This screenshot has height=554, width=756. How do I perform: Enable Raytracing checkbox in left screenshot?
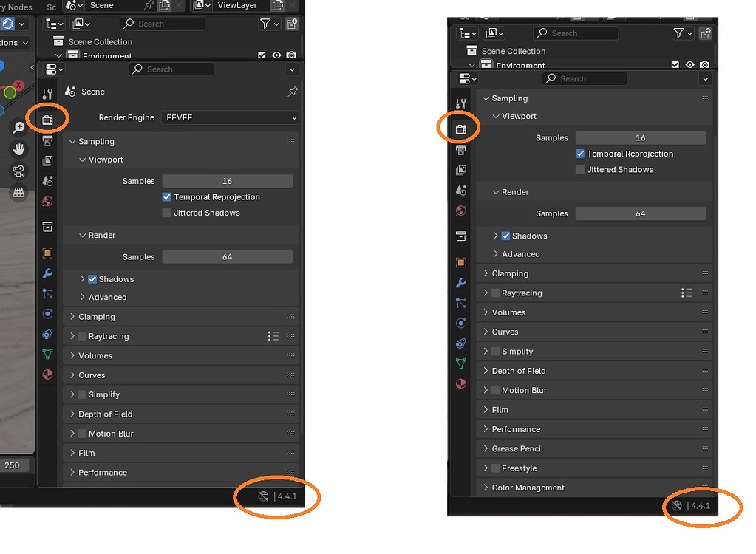(x=82, y=336)
